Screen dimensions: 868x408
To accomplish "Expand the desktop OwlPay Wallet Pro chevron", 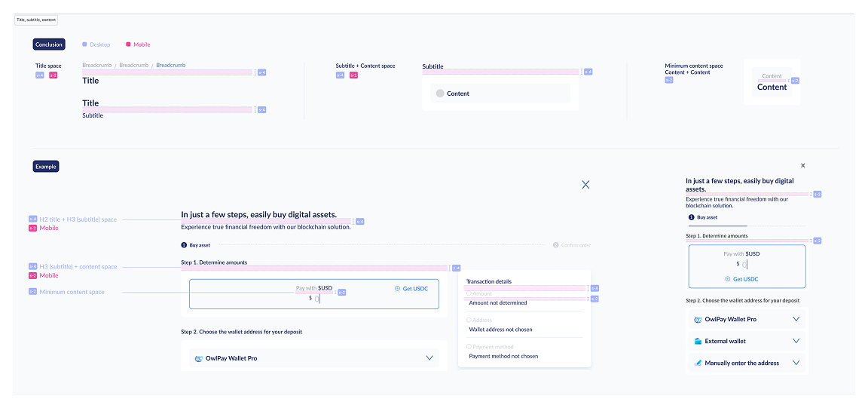I will pyautogui.click(x=429, y=358).
